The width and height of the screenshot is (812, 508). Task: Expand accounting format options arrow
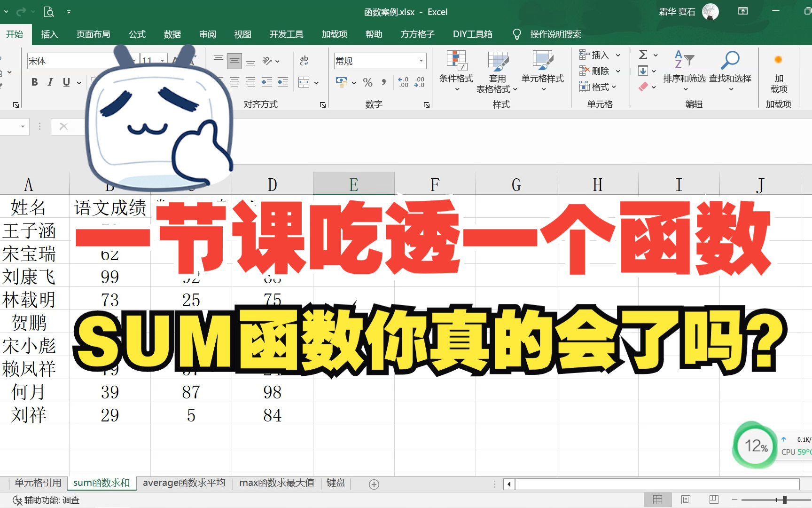(354, 83)
